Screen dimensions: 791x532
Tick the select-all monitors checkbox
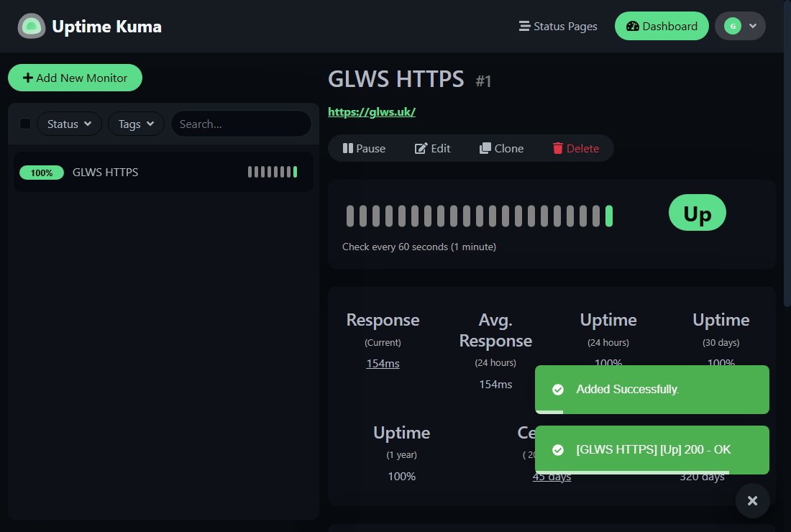[25, 124]
